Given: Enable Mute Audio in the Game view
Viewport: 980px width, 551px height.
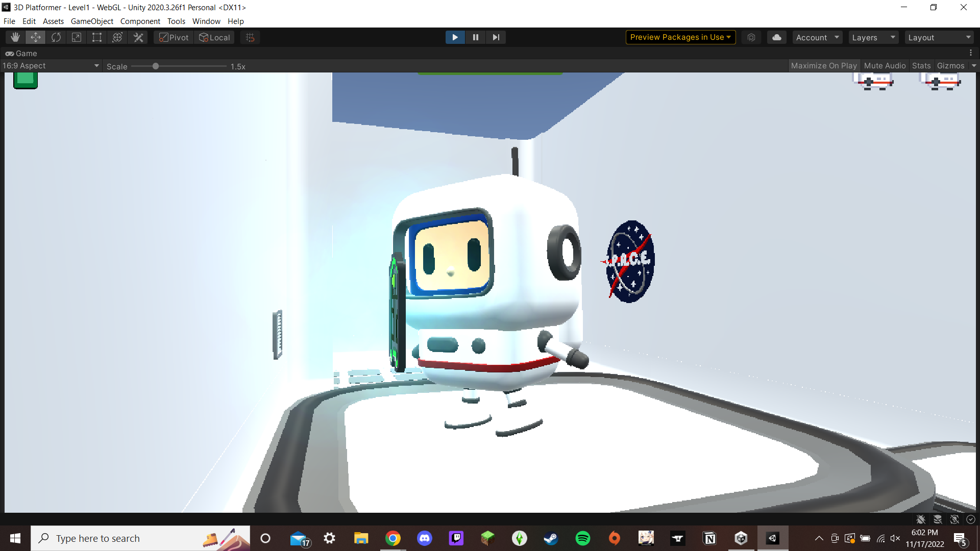Looking at the screenshot, I should tap(885, 65).
